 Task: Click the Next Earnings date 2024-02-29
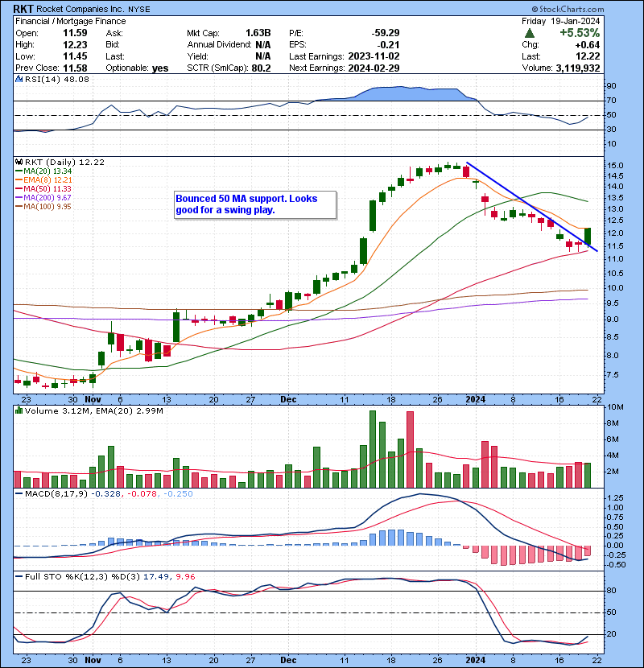click(x=374, y=68)
